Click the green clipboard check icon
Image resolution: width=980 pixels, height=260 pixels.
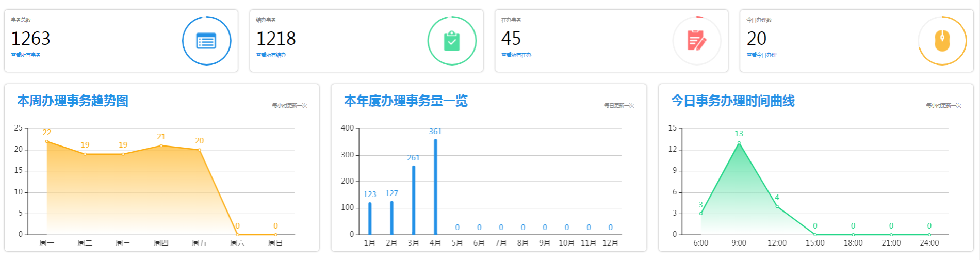(x=452, y=41)
